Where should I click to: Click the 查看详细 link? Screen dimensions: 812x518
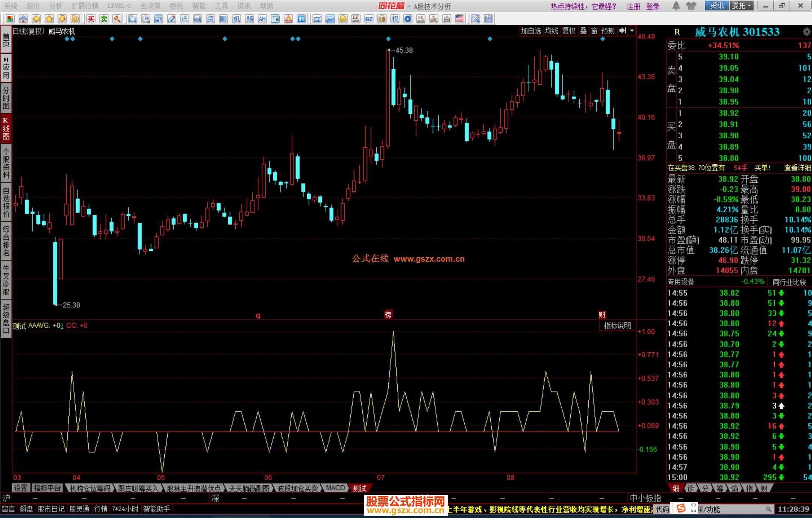click(797, 168)
